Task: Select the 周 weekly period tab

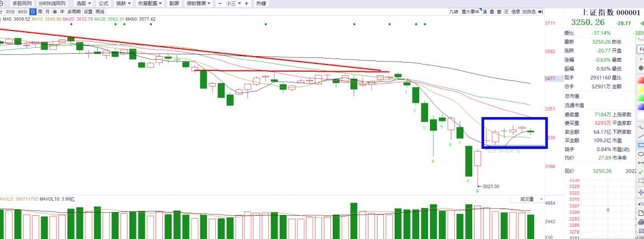Action: [40, 11]
